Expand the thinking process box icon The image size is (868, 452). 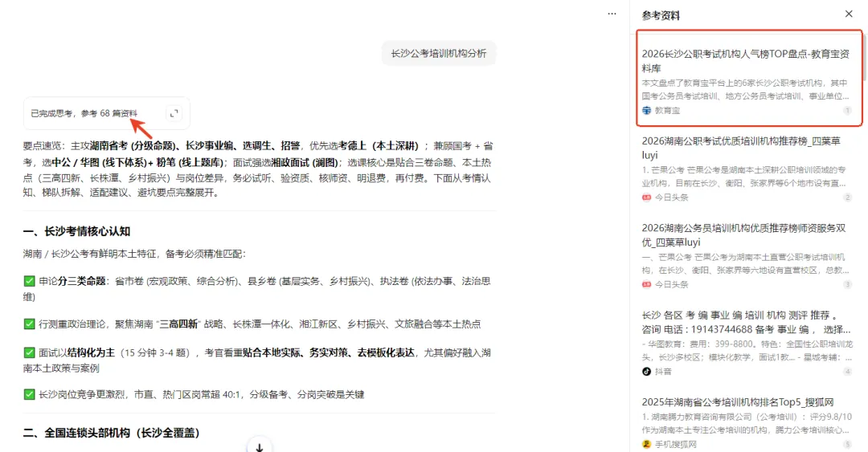pos(174,113)
